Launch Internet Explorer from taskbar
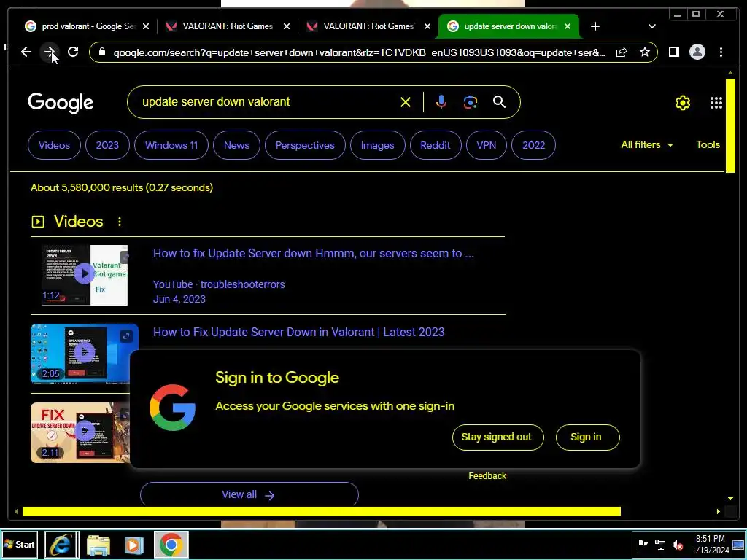Image resolution: width=747 pixels, height=560 pixels. tap(61, 544)
